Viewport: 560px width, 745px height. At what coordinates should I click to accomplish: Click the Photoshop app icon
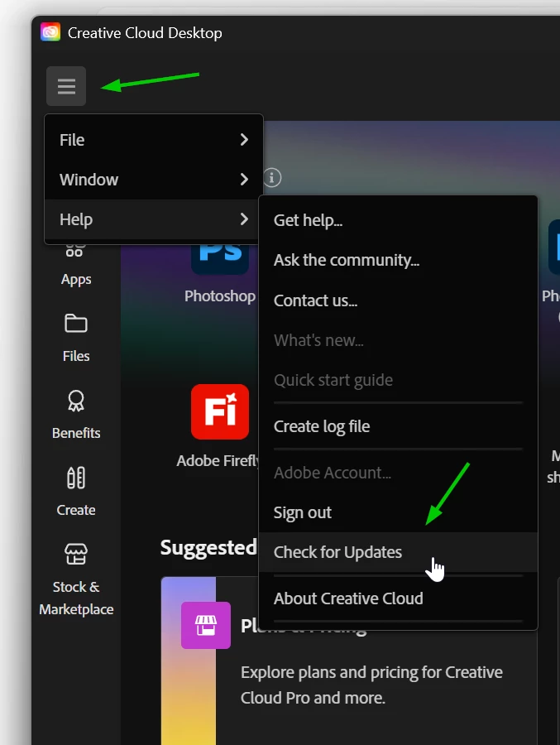[x=220, y=259]
